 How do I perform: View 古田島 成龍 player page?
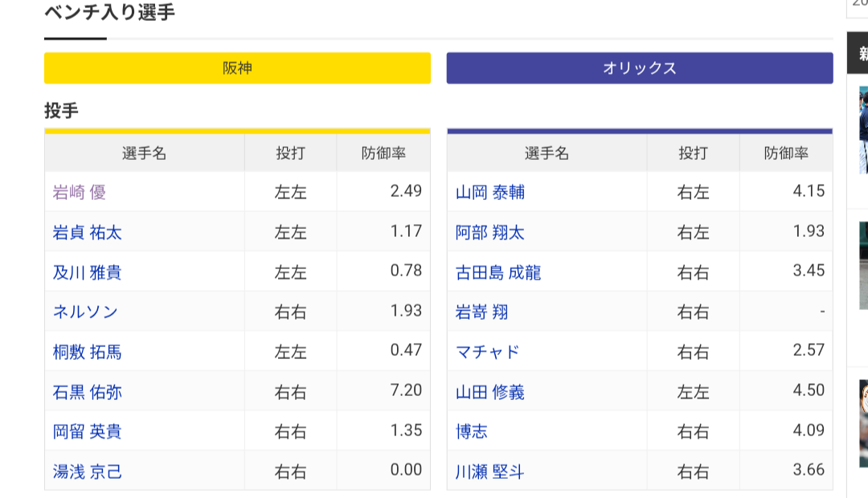pyautogui.click(x=497, y=272)
